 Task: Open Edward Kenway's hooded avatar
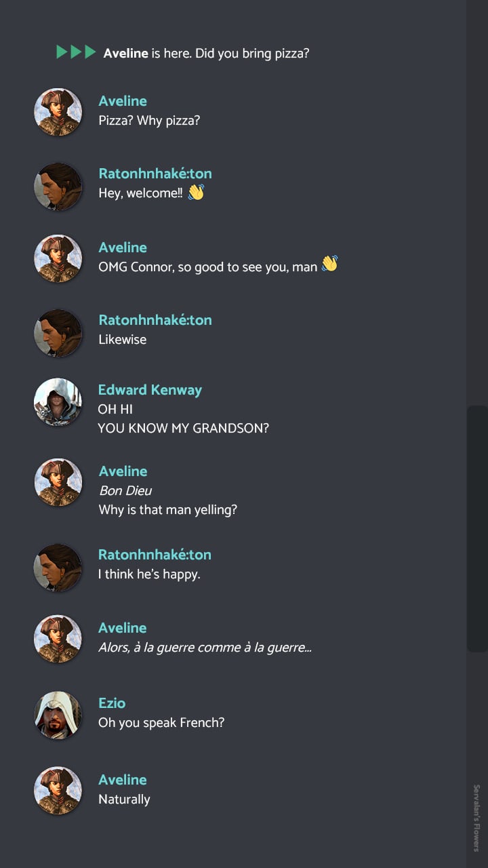pyautogui.click(x=58, y=402)
